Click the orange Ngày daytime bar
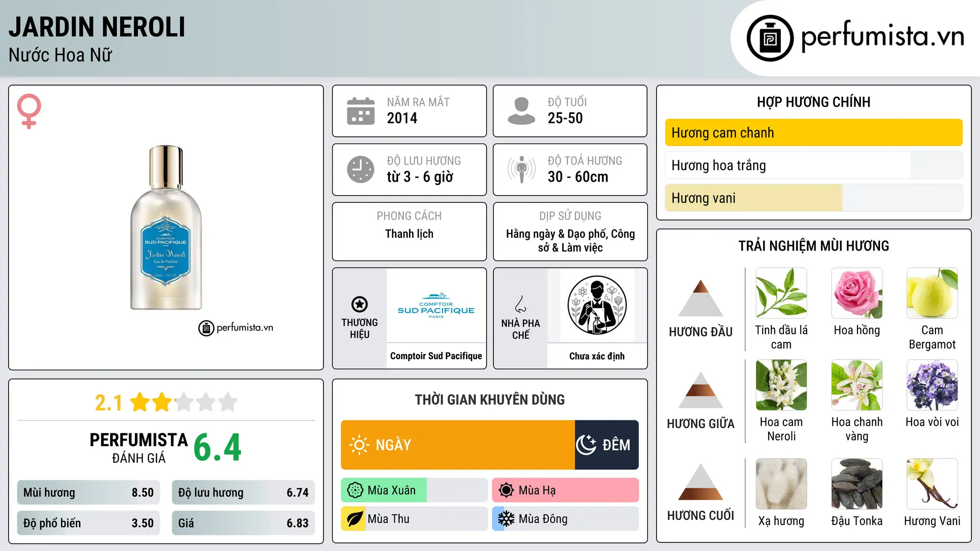980x551 pixels. tap(458, 445)
